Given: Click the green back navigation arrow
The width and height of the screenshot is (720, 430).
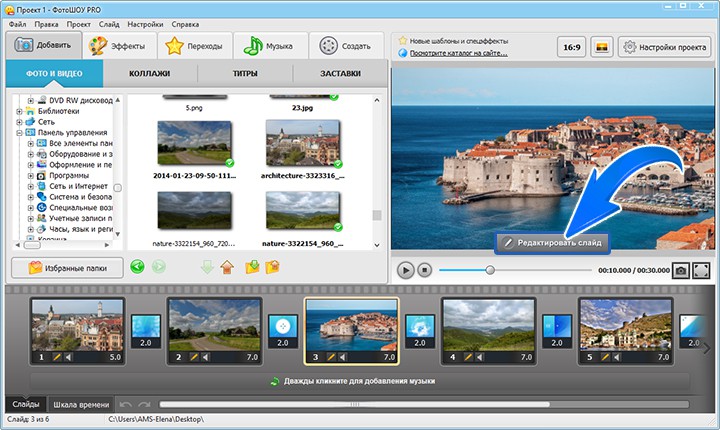Looking at the screenshot, I should point(137,266).
